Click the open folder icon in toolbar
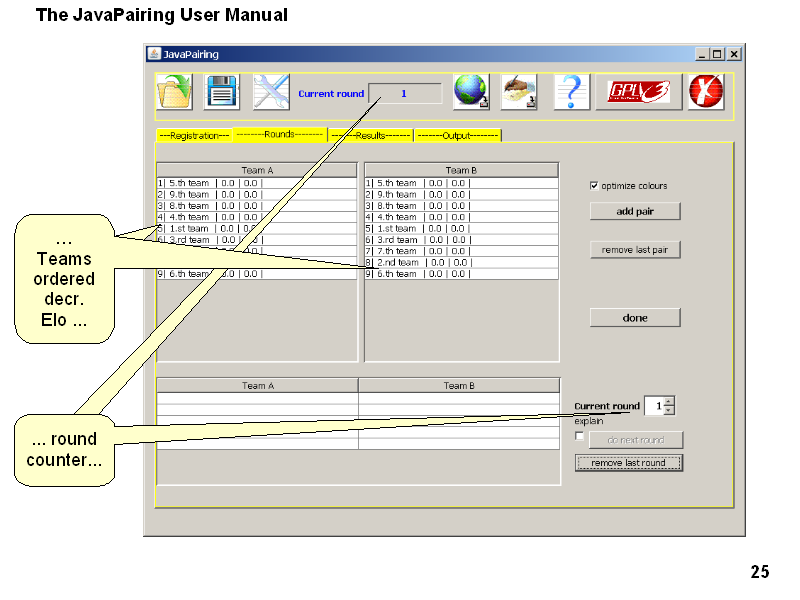Screen dimensions: 800x600 pyautogui.click(x=174, y=92)
